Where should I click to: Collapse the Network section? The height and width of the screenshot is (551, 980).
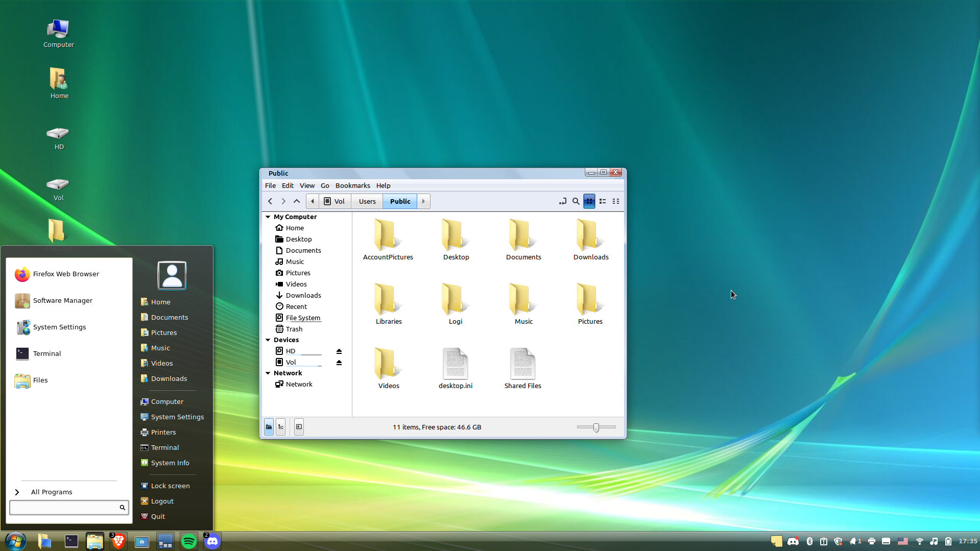[x=268, y=373]
